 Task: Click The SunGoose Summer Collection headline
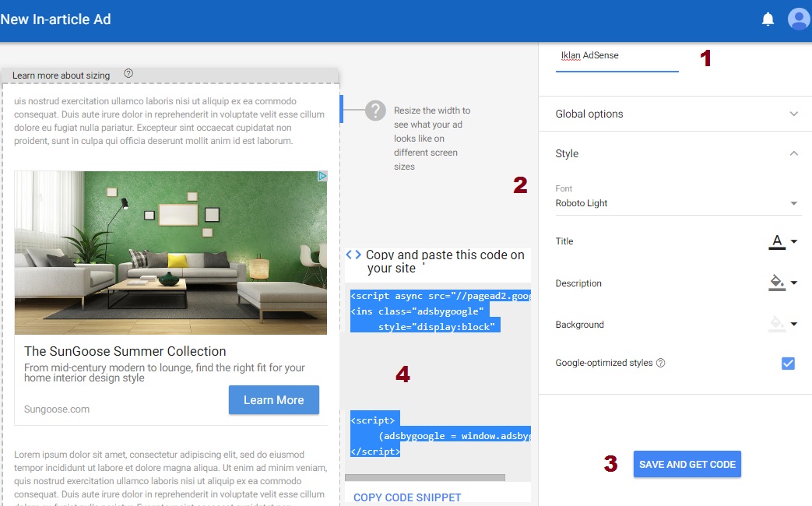pyautogui.click(x=125, y=351)
